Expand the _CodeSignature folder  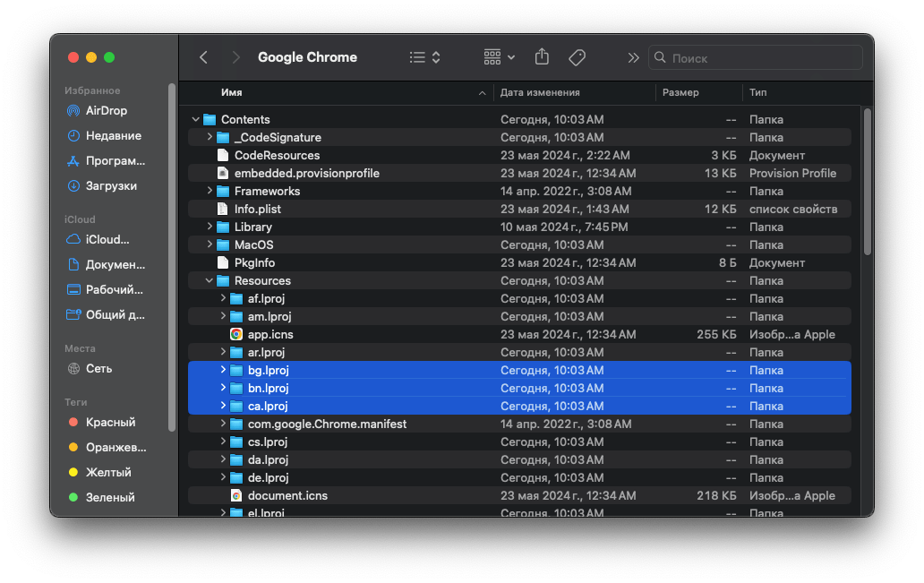tap(210, 137)
